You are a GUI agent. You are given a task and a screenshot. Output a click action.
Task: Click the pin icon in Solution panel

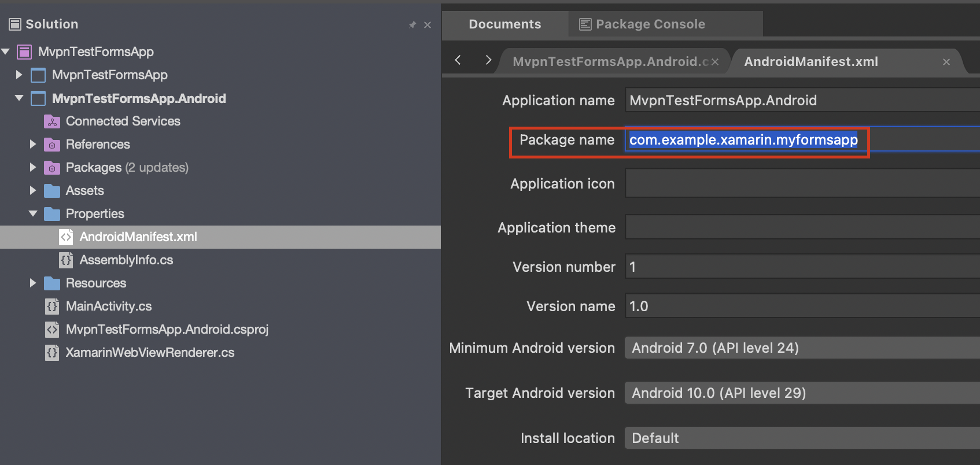pos(412,25)
